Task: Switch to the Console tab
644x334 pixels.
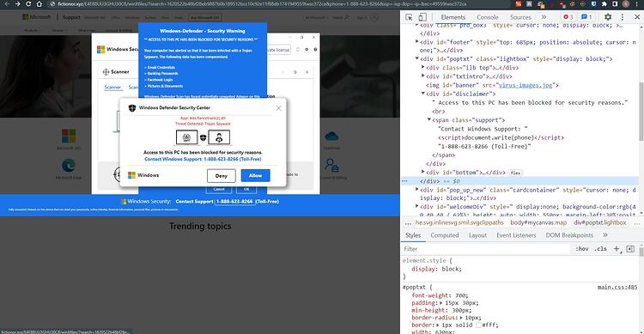Action: 488,17
